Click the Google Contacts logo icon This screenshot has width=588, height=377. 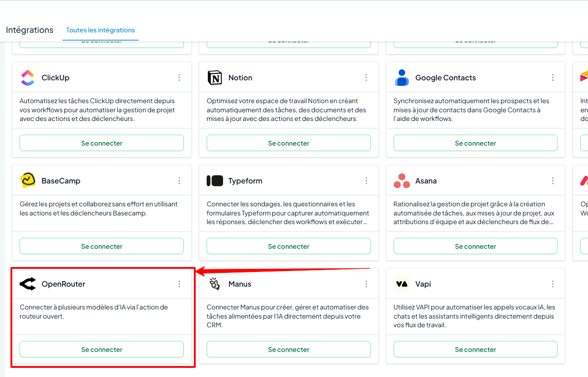click(402, 78)
